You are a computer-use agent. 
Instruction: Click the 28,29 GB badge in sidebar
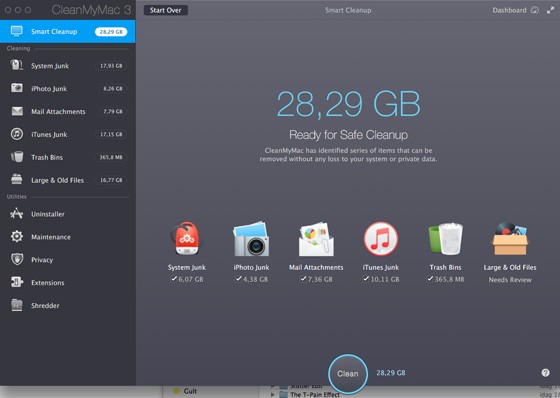pos(111,31)
